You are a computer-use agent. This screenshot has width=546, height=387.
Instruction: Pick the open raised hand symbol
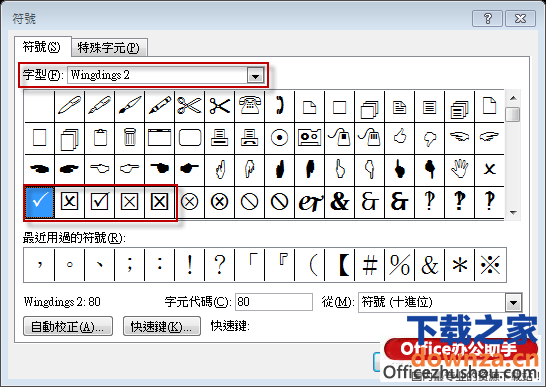(x=459, y=170)
